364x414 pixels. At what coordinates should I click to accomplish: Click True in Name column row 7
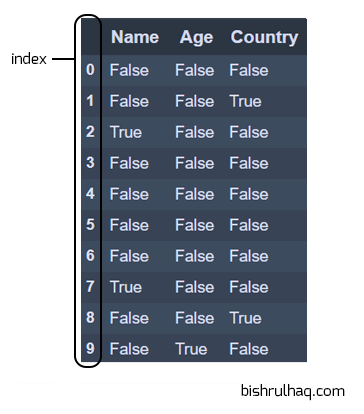126,287
